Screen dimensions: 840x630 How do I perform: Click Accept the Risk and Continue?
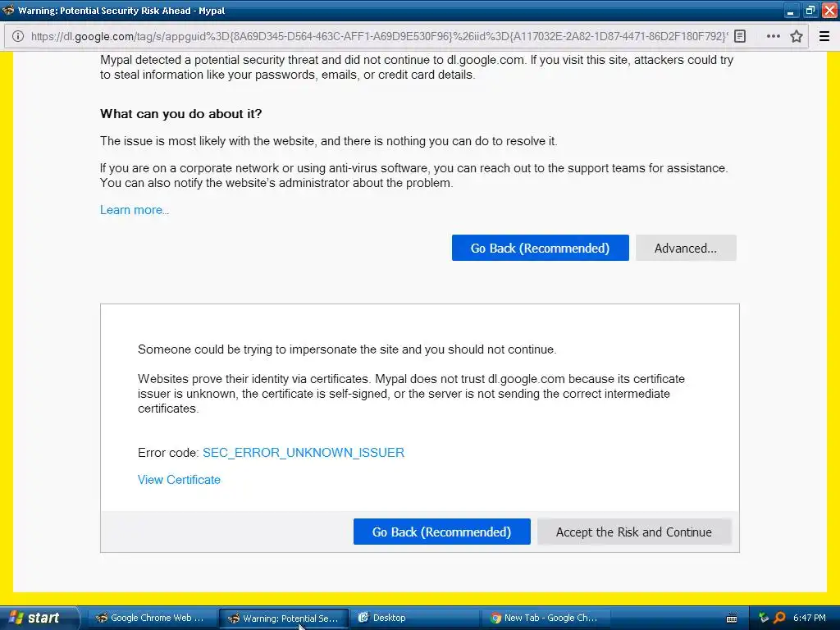tap(634, 532)
